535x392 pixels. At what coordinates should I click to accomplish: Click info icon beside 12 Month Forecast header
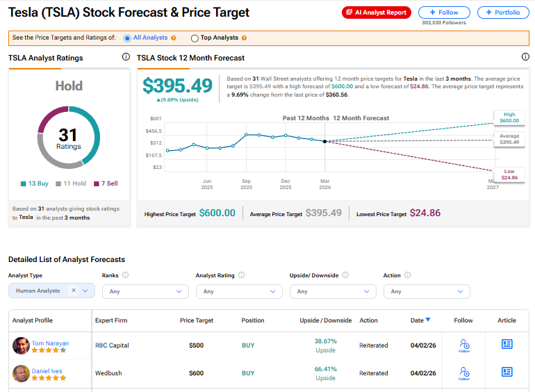[x=525, y=58]
